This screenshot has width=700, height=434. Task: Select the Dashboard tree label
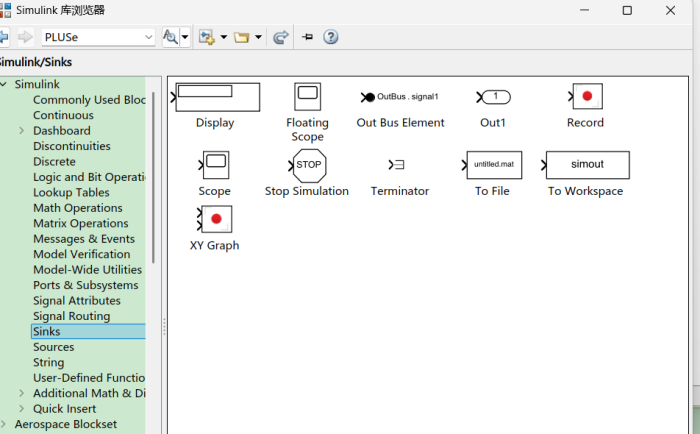pos(62,130)
